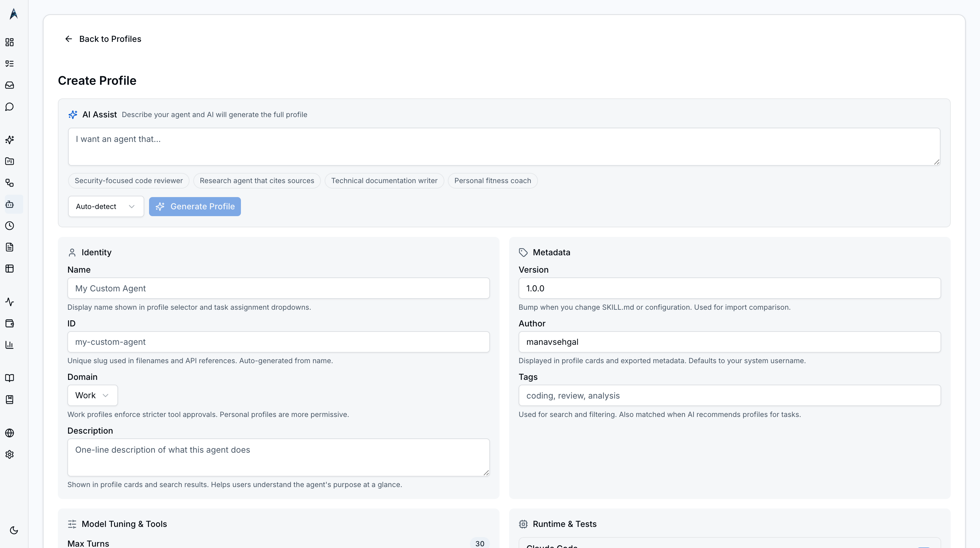980x548 pixels.
Task: Click the Model Tuning & Tools heading
Action: [124, 524]
